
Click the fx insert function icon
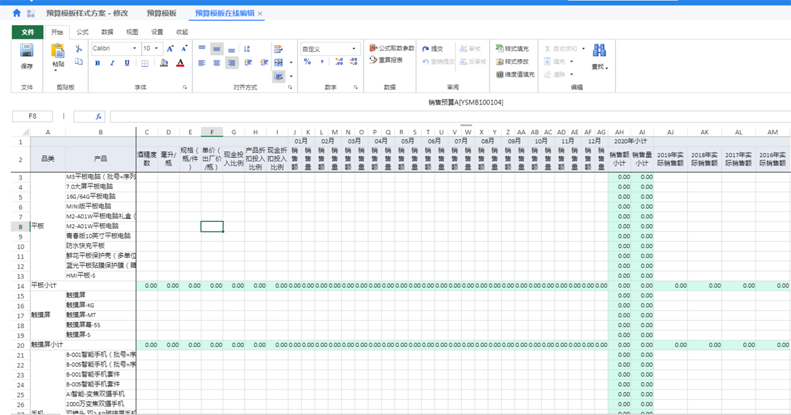pos(99,116)
